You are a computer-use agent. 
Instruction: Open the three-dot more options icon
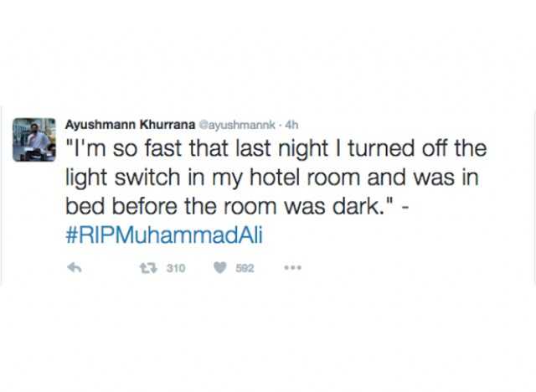coord(293,268)
